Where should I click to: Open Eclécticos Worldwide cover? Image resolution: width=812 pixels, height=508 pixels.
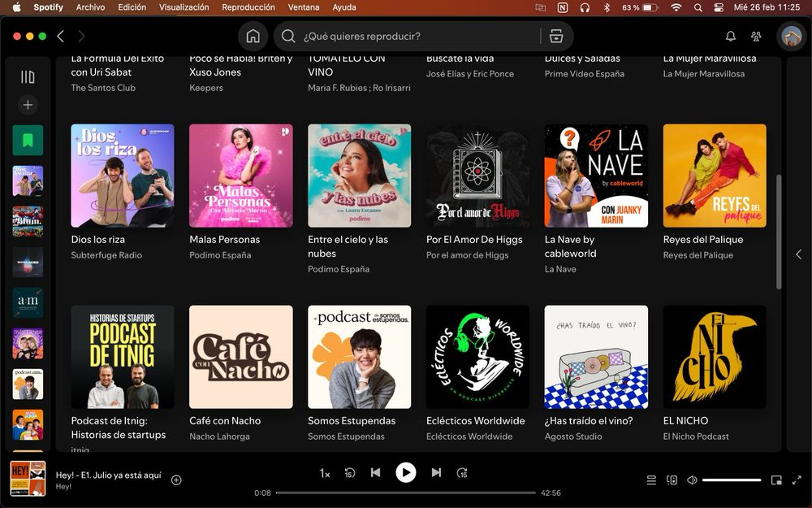[477, 357]
